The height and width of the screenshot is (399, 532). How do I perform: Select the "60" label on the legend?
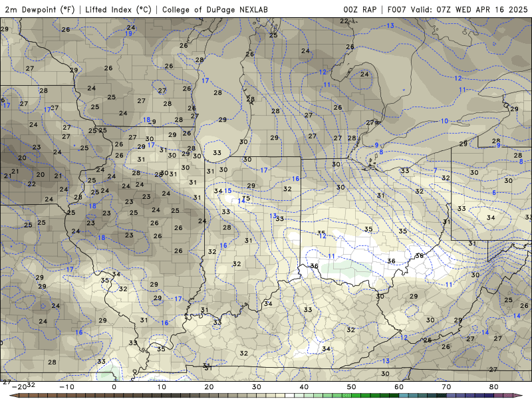coord(399,387)
